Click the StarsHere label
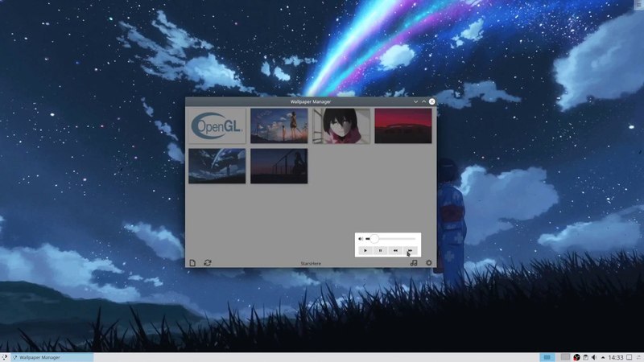Screen dimensions: 644x362 [x=311, y=264]
